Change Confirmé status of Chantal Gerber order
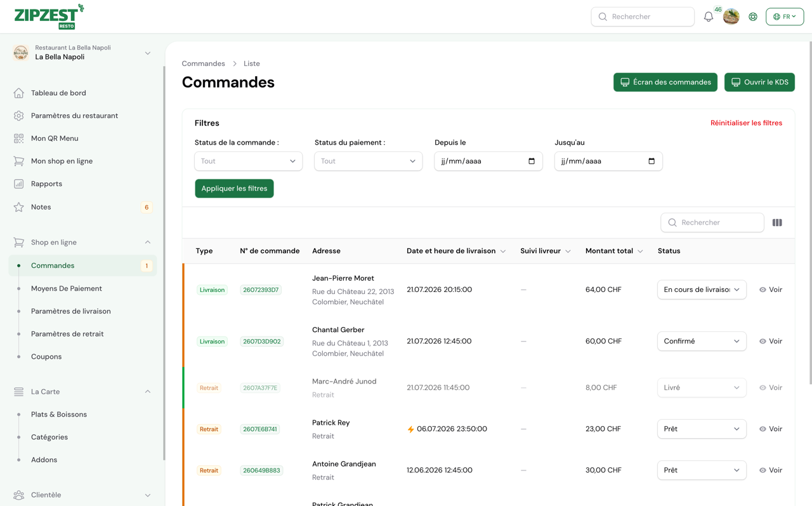Screen dimensions: 812x506 click(x=702, y=342)
